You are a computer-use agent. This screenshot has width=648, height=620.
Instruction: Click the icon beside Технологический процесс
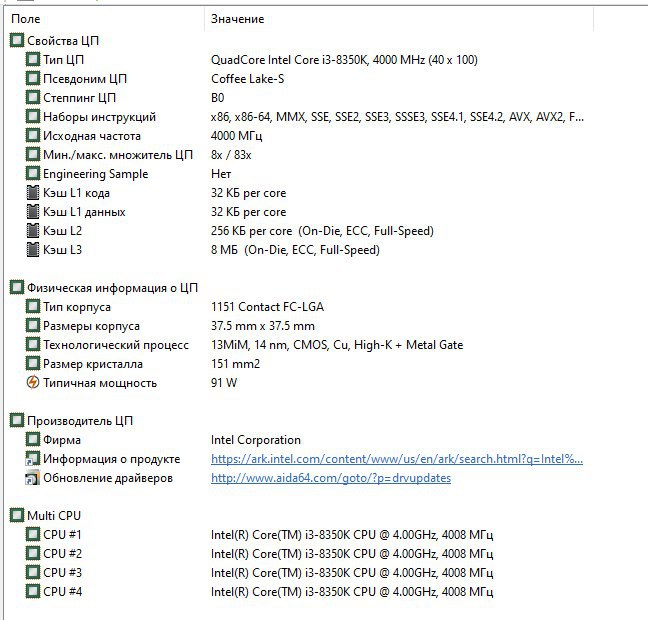(33, 345)
